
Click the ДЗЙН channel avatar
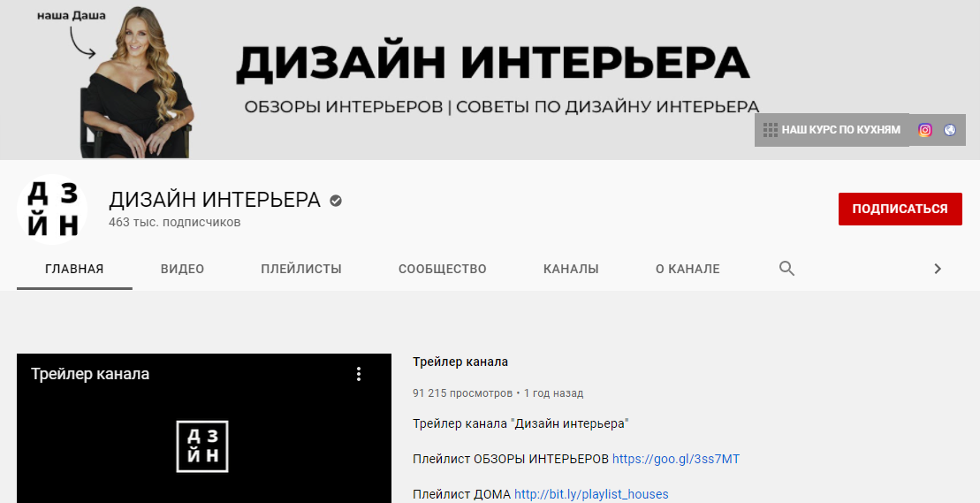[52, 209]
